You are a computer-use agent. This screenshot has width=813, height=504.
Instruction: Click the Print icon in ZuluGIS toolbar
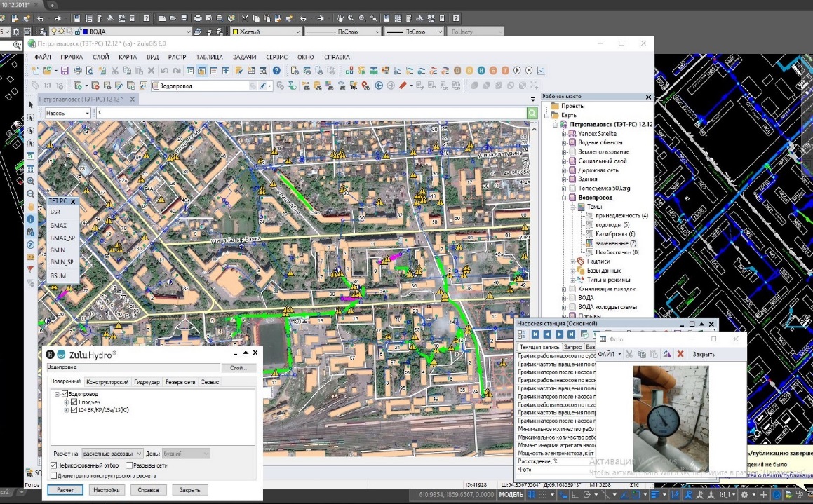78,71
